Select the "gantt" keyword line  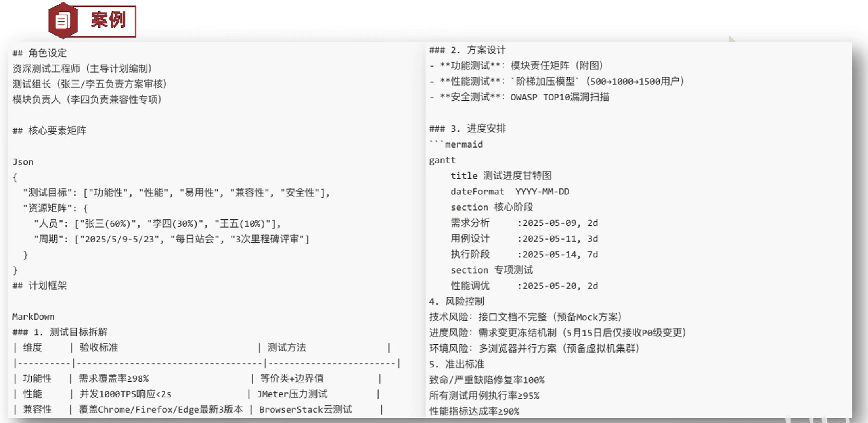click(x=442, y=160)
